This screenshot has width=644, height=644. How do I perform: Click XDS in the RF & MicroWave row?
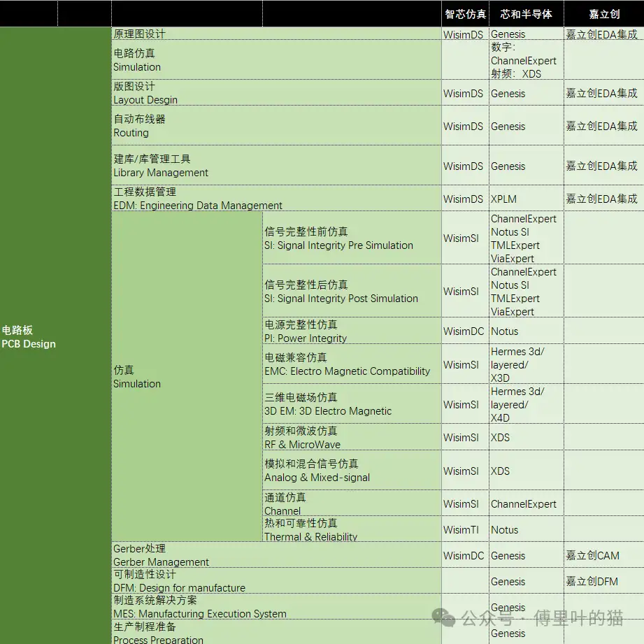point(526,438)
